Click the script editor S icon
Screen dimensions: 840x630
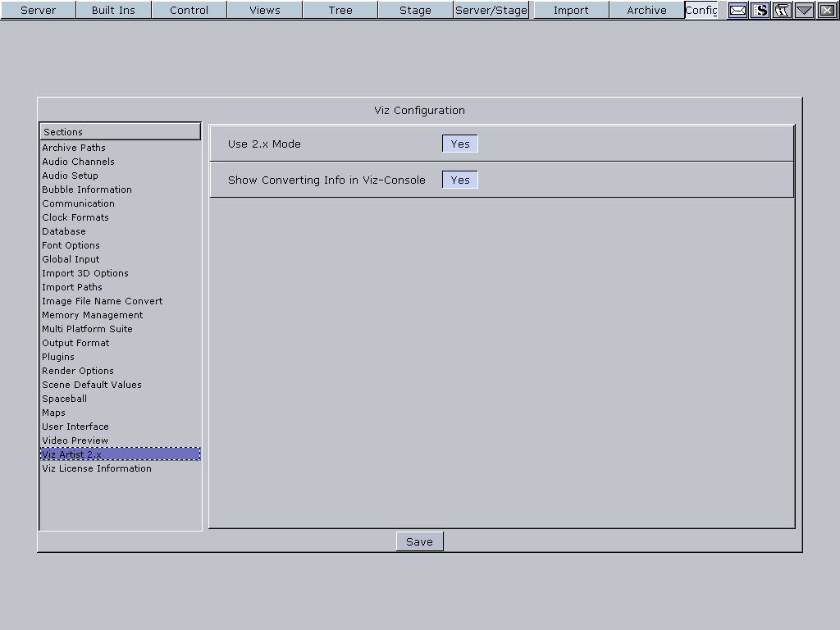click(760, 11)
